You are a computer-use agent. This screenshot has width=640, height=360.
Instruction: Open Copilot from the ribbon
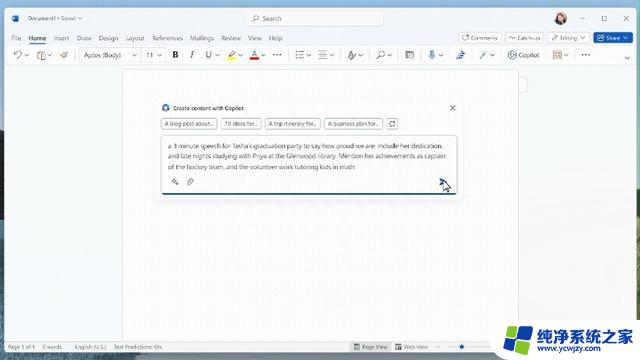click(x=523, y=55)
